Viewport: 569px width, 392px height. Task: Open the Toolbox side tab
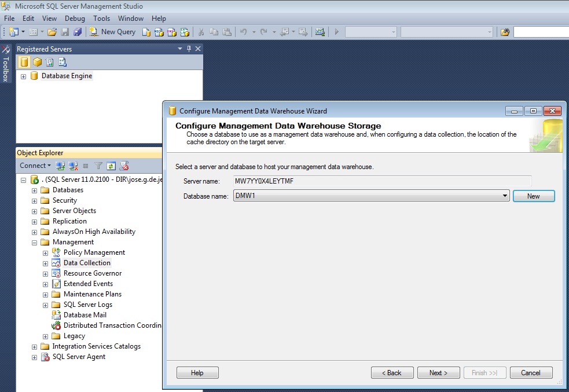pyautogui.click(x=5, y=64)
